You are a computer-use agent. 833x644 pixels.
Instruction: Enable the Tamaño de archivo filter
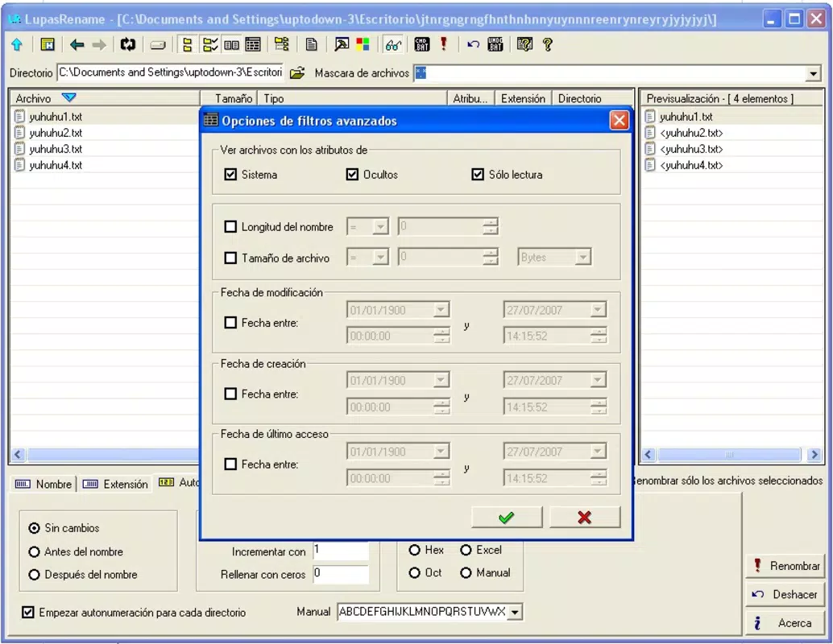230,258
